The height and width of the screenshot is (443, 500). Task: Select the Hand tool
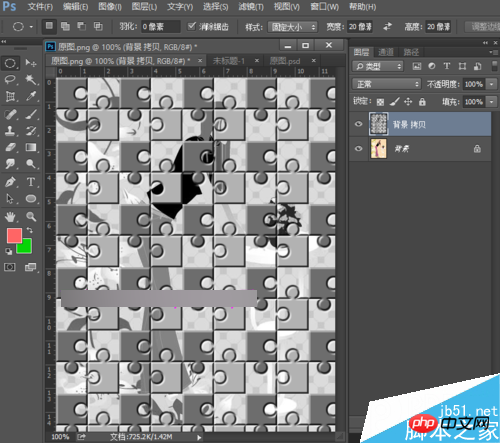tap(10, 217)
